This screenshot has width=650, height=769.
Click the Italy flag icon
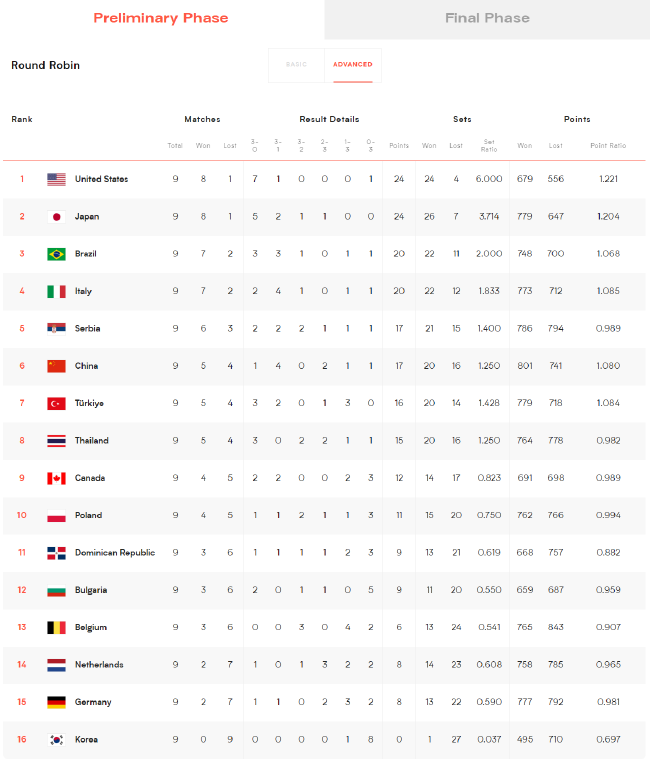[x=56, y=291]
